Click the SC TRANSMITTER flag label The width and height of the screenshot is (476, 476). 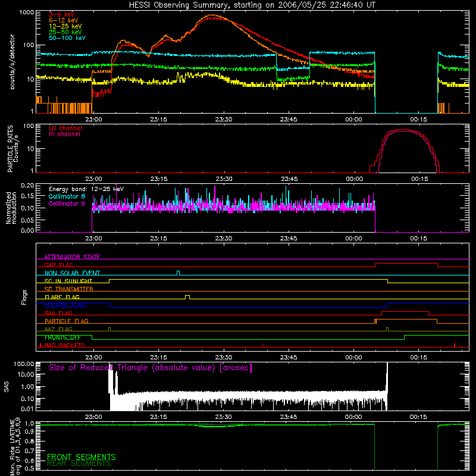point(68,289)
